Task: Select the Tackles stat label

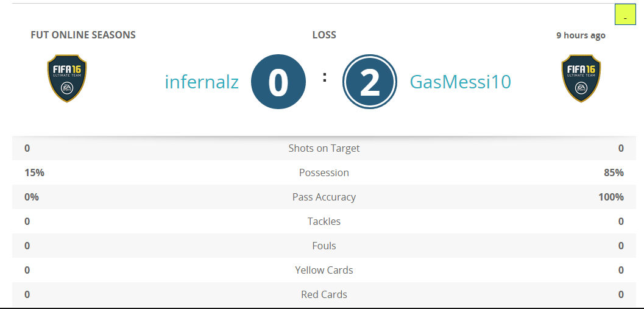Action: 324,221
